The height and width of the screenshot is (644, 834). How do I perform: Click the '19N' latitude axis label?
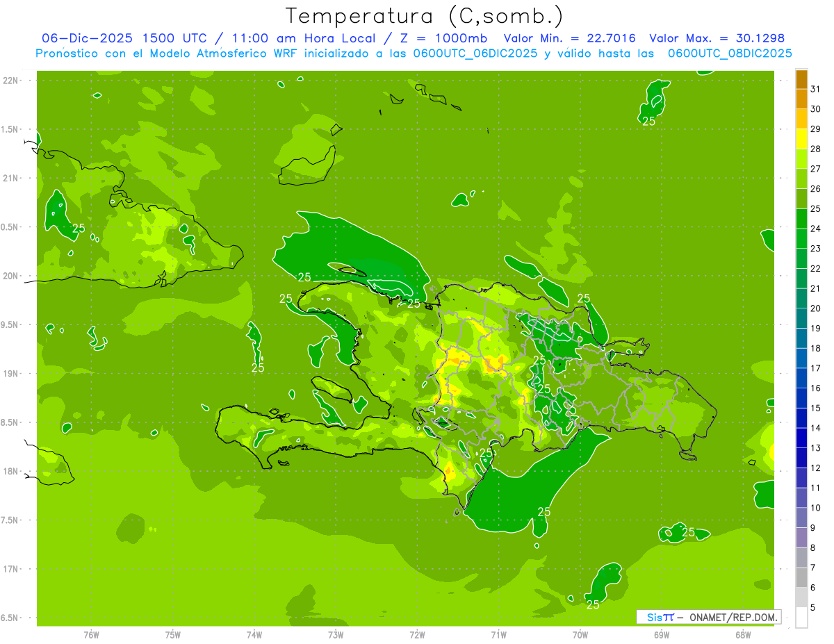pos(10,374)
